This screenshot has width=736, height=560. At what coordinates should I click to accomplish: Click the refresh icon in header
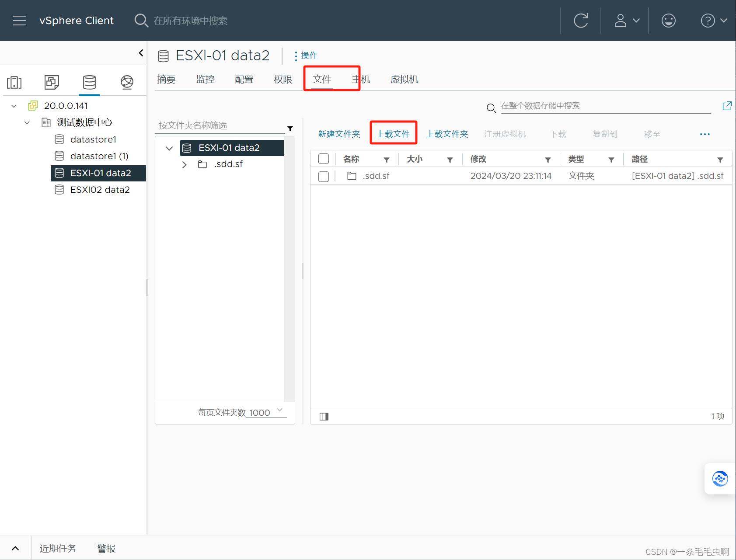click(580, 21)
